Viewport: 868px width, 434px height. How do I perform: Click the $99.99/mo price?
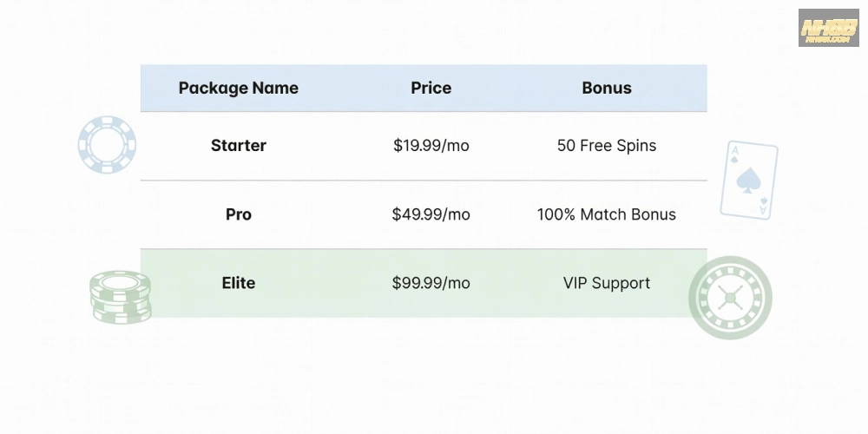[431, 283]
